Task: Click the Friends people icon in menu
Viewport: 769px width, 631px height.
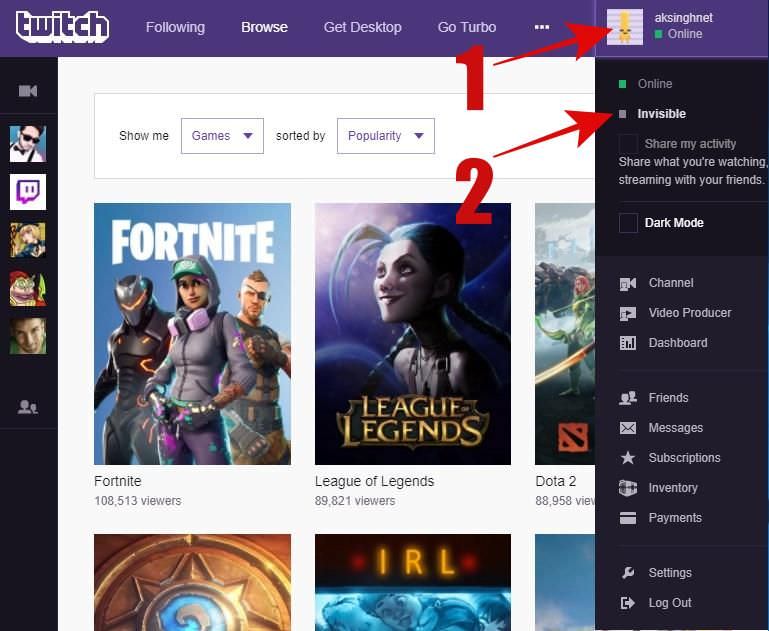Action: pos(628,398)
